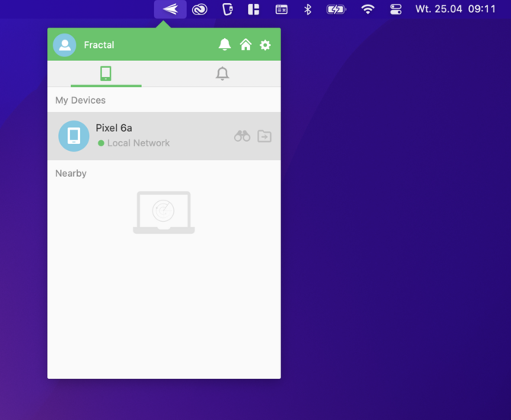Open notifications bell in green header
Image resolution: width=511 pixels, height=420 pixels.
[x=224, y=45]
